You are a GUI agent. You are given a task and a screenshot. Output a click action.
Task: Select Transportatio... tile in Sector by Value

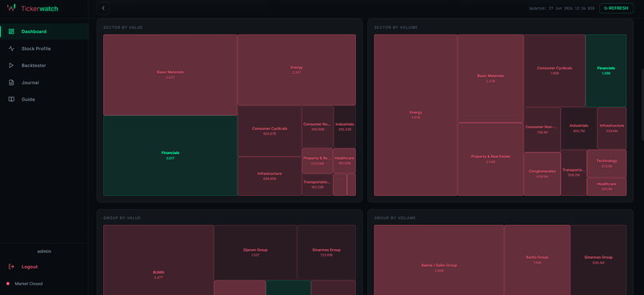317,185
